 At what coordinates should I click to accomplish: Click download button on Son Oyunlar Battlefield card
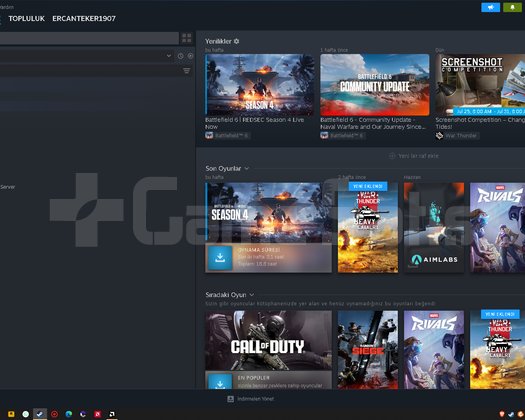coord(220,258)
